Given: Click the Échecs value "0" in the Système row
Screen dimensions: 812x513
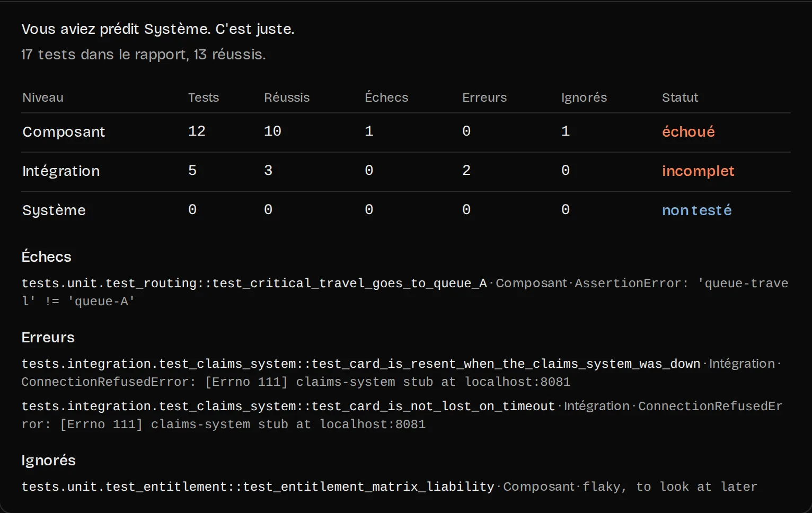Looking at the screenshot, I should [369, 209].
